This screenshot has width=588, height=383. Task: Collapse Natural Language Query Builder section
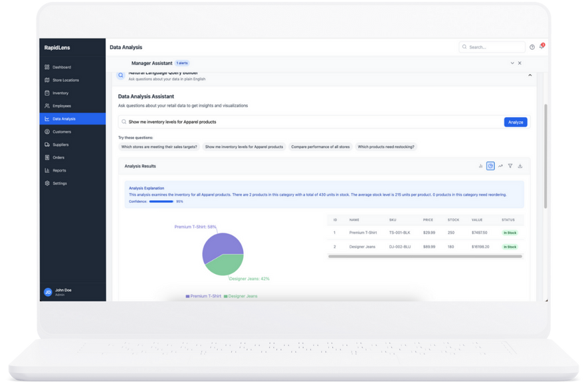pyautogui.click(x=530, y=75)
